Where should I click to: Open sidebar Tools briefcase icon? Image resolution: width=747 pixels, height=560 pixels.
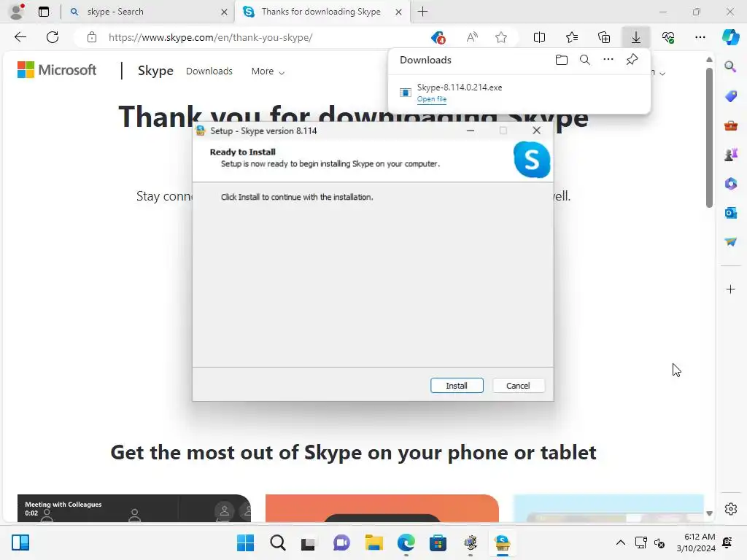tap(730, 125)
